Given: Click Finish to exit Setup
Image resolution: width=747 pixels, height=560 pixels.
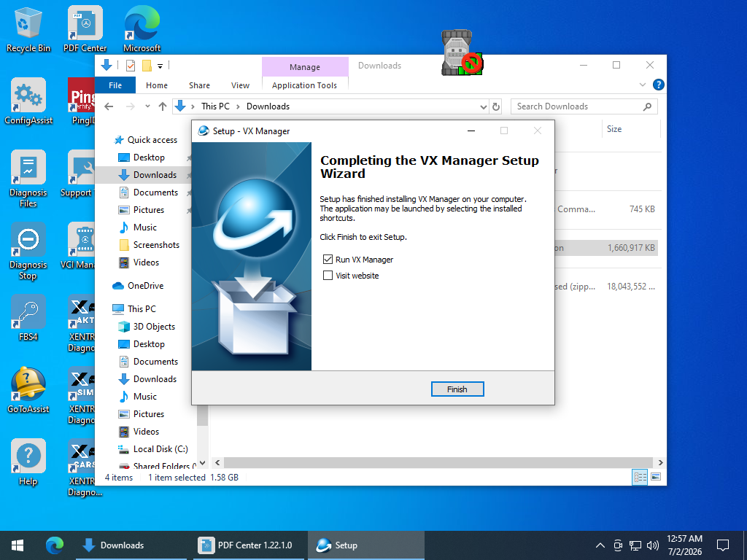Looking at the screenshot, I should click(x=457, y=389).
